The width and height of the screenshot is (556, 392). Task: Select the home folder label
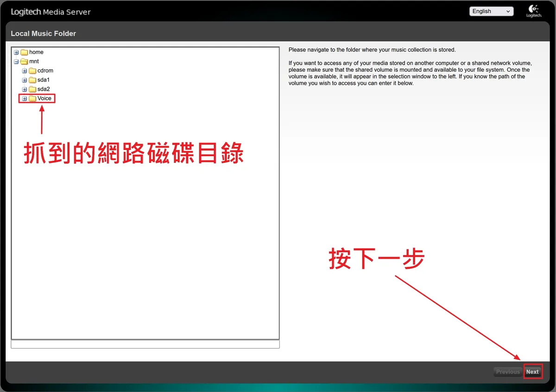36,52
